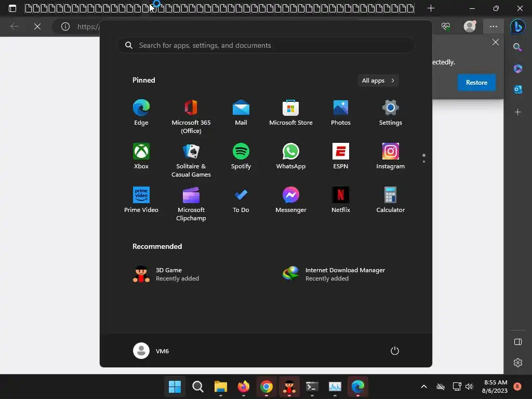The height and width of the screenshot is (399, 532).
Task: Expand the All apps list
Action: [378, 81]
